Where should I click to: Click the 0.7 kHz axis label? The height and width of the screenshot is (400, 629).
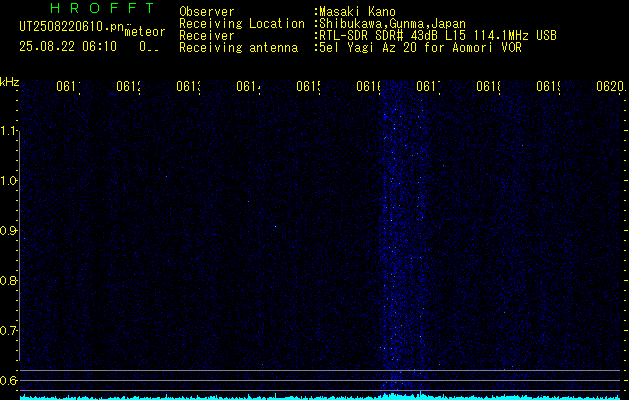point(9,331)
